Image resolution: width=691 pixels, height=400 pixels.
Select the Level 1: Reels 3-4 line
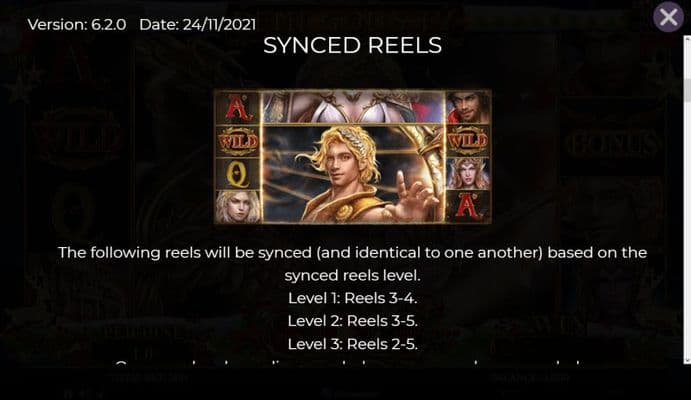tap(353, 298)
